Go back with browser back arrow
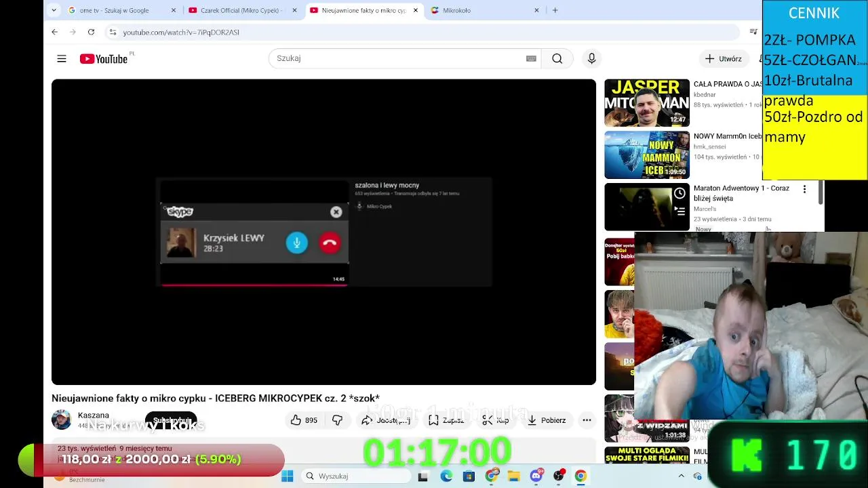The height and width of the screenshot is (488, 868). coord(55,32)
